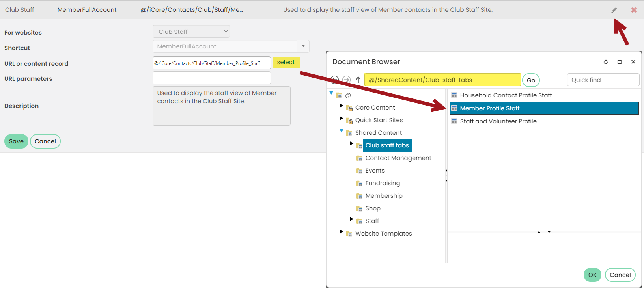
Task: Click the Quick Start Sites tree label
Action: click(x=379, y=120)
